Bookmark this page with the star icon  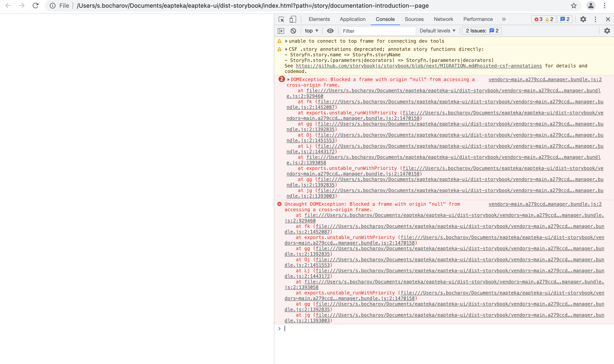pos(573,6)
